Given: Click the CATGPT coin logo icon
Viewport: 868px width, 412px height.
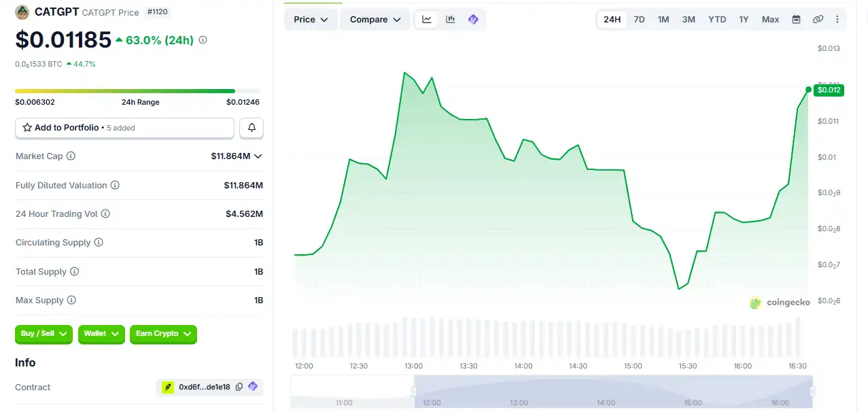Looking at the screenshot, I should [x=22, y=12].
